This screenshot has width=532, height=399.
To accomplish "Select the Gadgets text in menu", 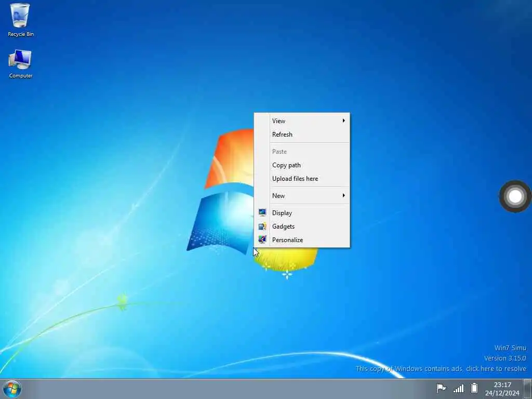I will (x=283, y=227).
